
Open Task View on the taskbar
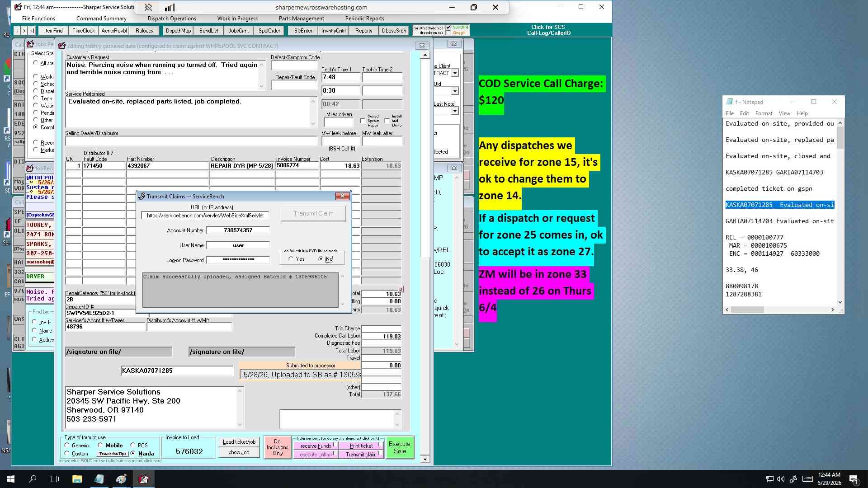(x=54, y=479)
